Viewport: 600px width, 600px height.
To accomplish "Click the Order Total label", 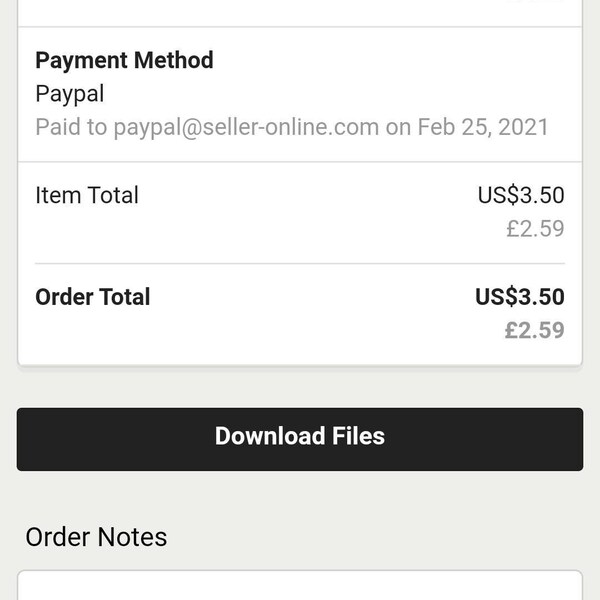I will click(93, 297).
